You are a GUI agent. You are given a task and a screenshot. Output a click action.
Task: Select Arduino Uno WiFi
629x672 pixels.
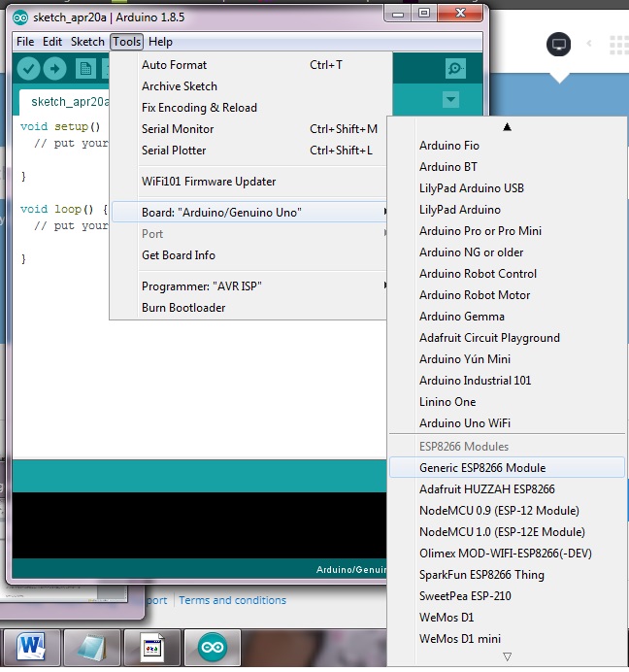pos(507,423)
